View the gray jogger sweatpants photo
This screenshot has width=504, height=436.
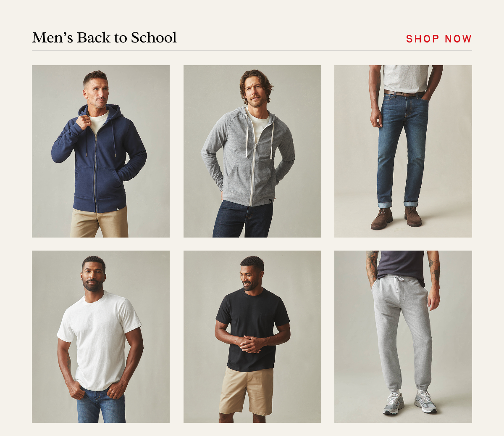pos(403,337)
